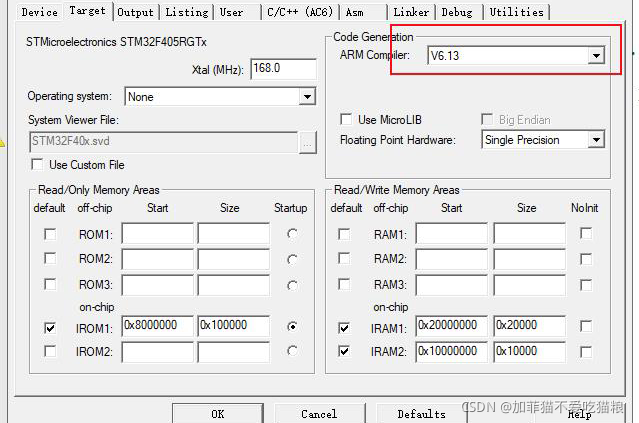Toggle the RAM2 default checkbox

point(344,258)
